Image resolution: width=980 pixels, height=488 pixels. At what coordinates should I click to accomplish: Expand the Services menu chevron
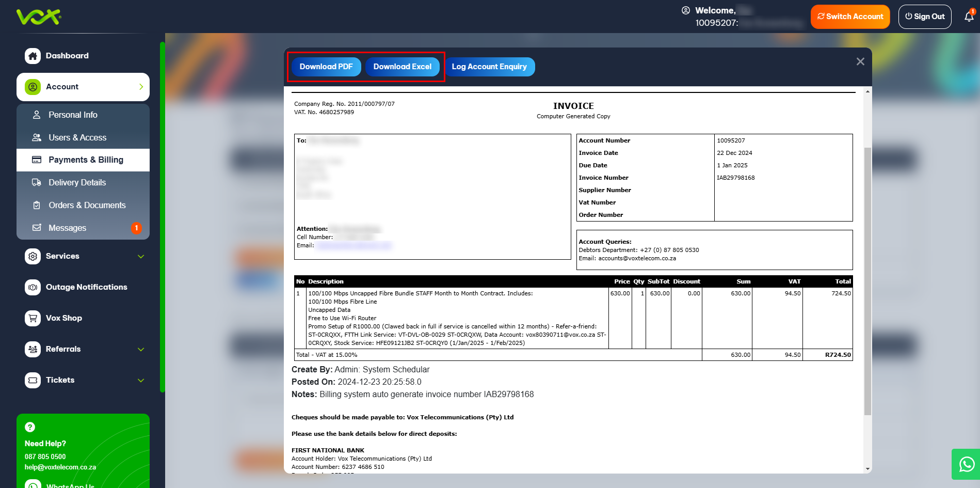(141, 257)
